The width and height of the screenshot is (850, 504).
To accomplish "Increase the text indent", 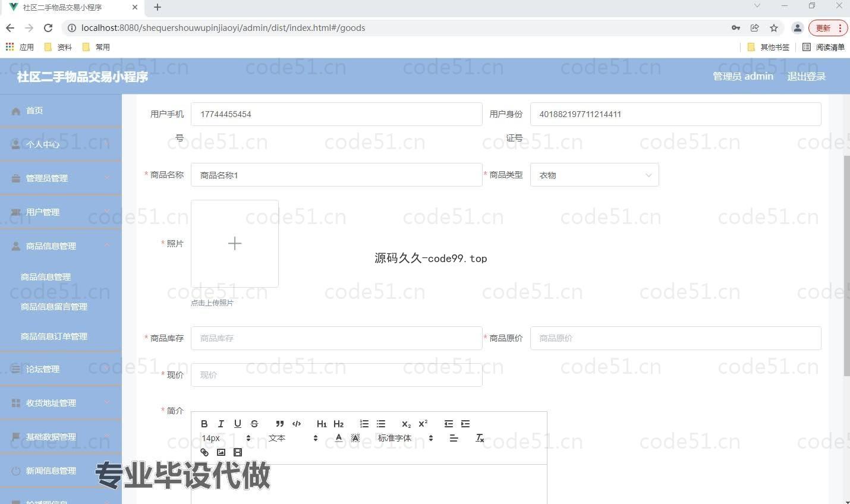I will coord(465,424).
